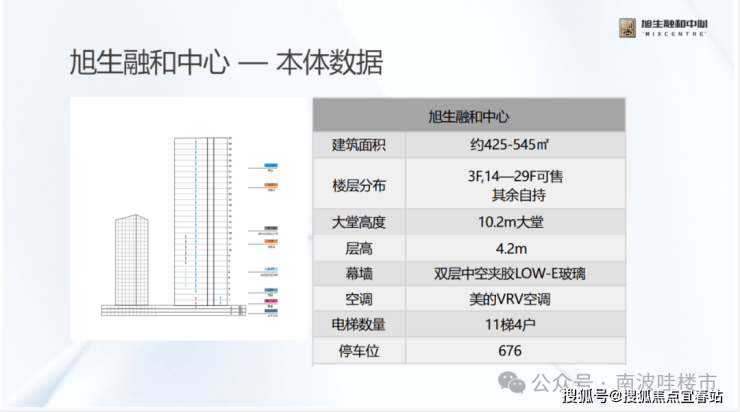Click the 层高 label cell

click(x=359, y=248)
